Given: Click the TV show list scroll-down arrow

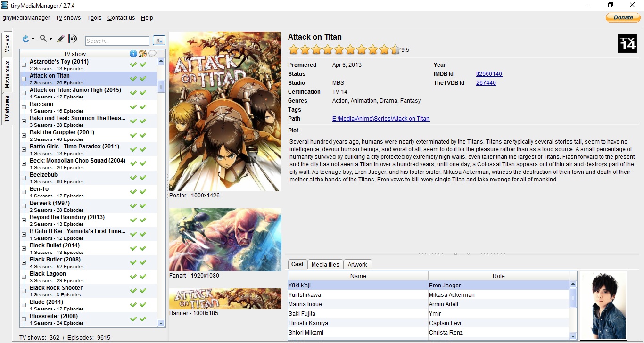Looking at the screenshot, I should [161, 323].
